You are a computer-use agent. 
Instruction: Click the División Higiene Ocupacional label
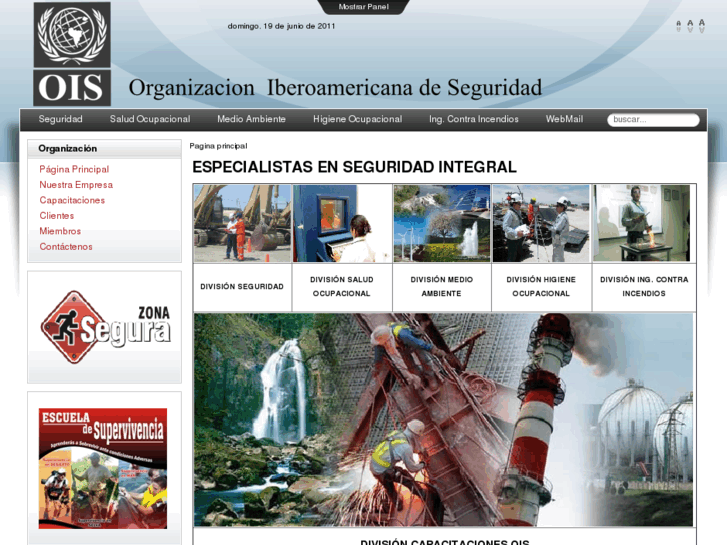pos(541,287)
